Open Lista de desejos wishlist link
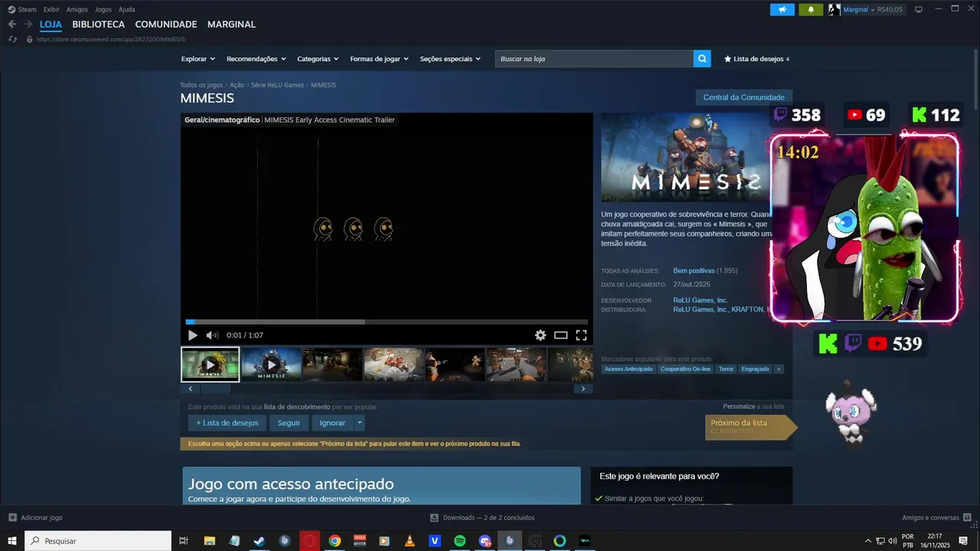 [x=756, y=59]
